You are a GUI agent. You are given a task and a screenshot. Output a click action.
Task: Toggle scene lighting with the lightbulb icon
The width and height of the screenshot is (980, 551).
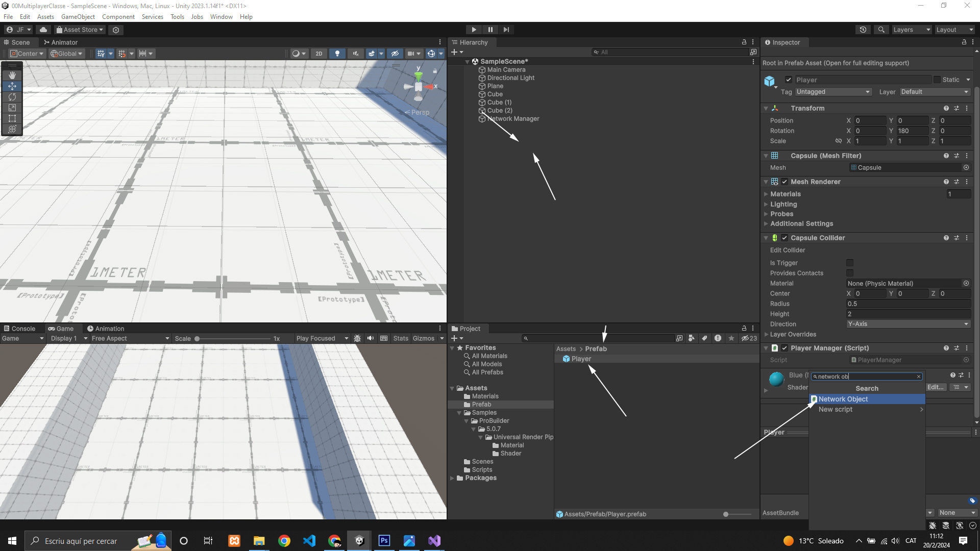click(337, 54)
